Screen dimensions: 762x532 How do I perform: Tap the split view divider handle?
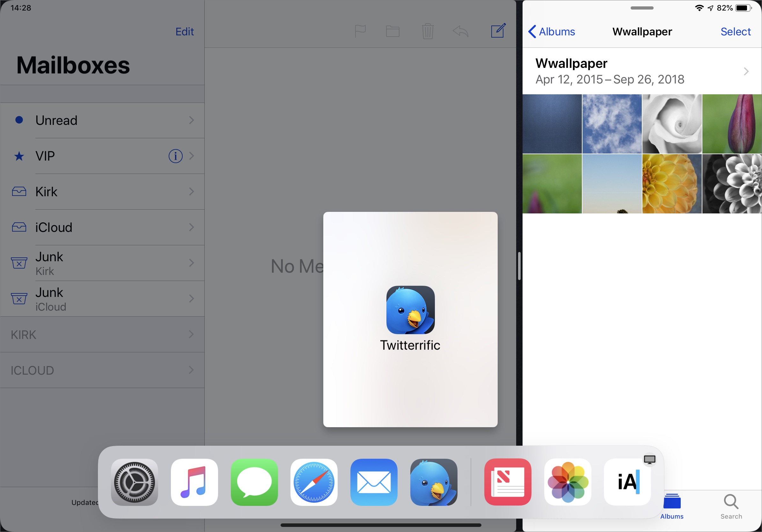[519, 266]
